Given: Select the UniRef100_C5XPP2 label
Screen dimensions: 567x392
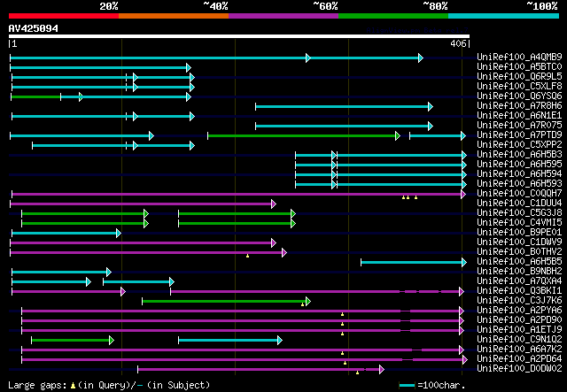Looking at the screenshot, I should 519,144.
